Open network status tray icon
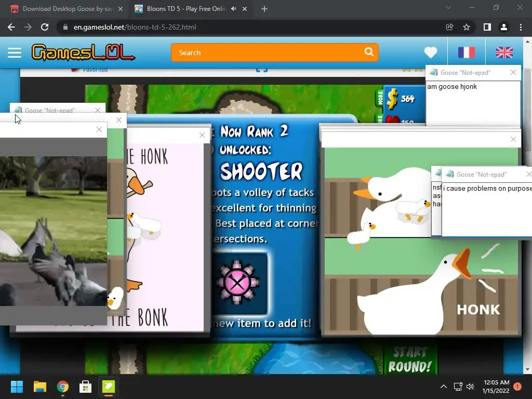The height and width of the screenshot is (399, 532). (x=458, y=387)
